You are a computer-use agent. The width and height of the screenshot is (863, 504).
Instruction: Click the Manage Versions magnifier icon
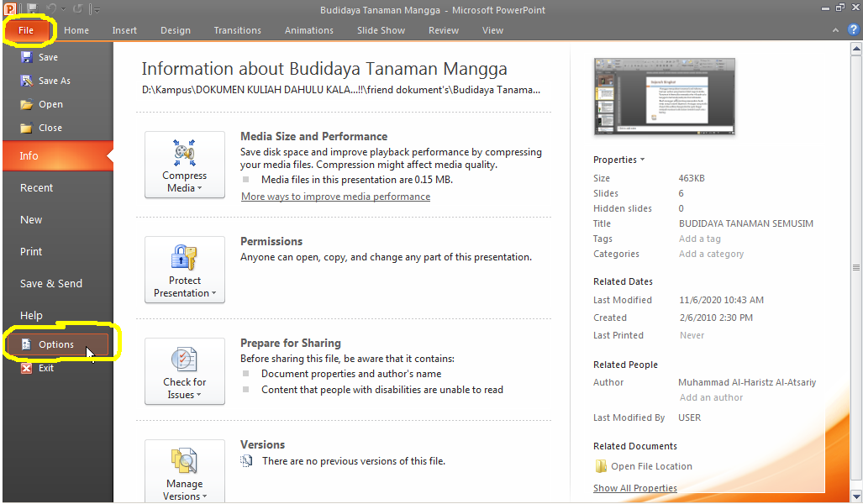(184, 461)
